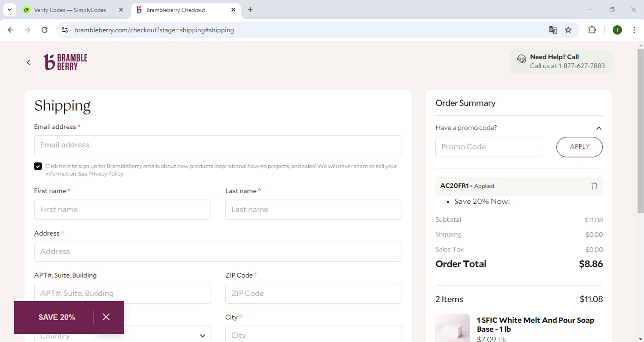The image size is (644, 342).
Task: Reload the checkout page
Action: click(45, 30)
